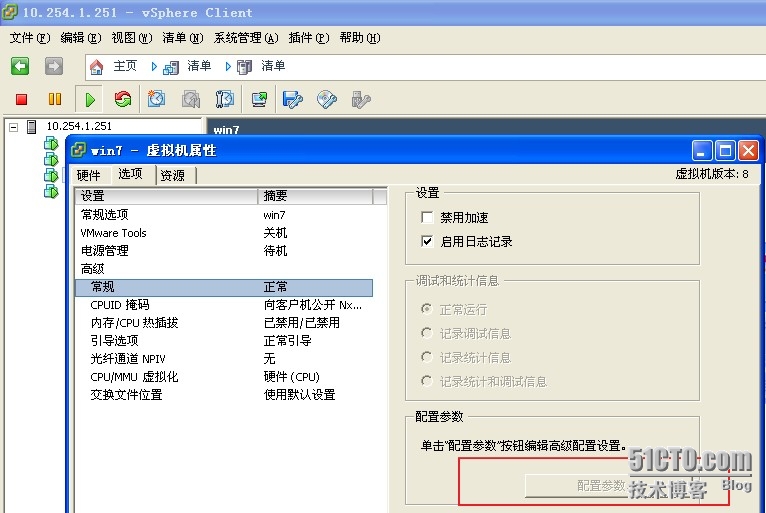766x513 pixels.
Task: Select the 记录统计和调试信息 radio button
Action: pyautogui.click(x=426, y=381)
